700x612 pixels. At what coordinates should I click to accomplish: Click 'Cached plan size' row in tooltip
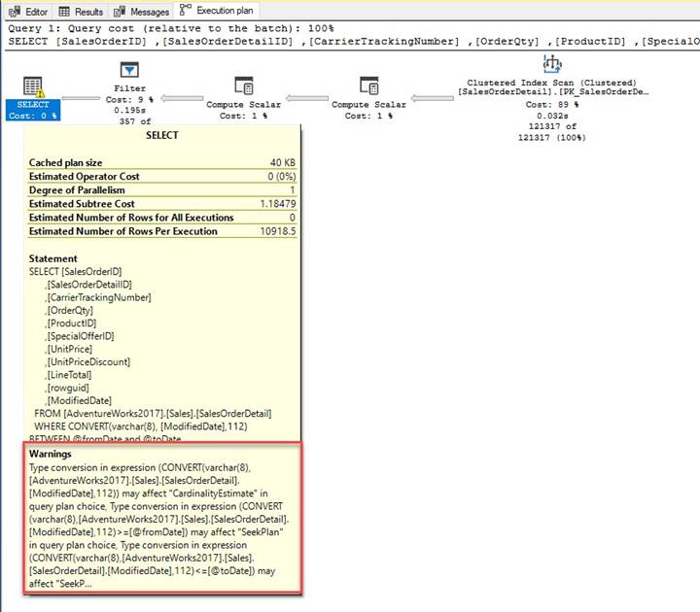(162, 163)
